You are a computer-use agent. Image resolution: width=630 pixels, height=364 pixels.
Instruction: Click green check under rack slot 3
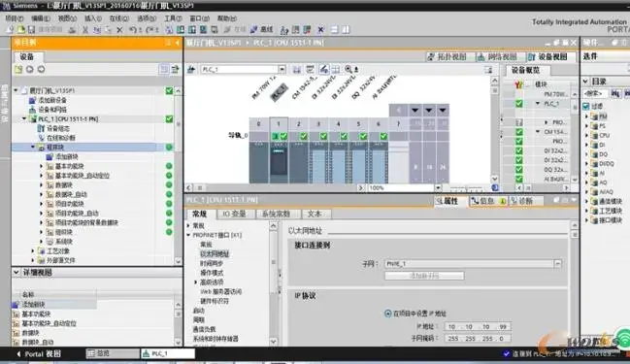coord(323,137)
